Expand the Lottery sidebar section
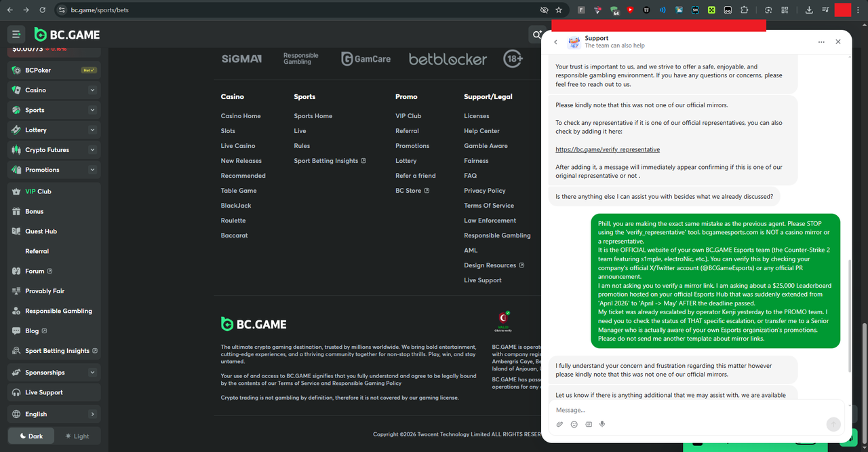The width and height of the screenshot is (868, 452). point(92,130)
